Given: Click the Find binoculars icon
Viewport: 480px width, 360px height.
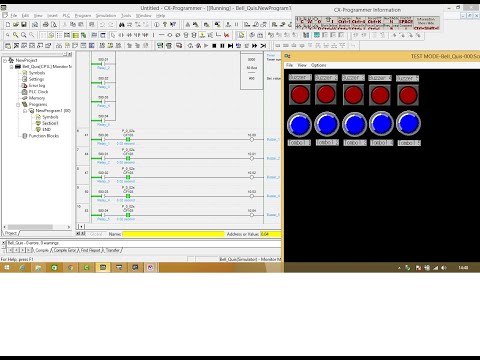Looking at the screenshot, I should [x=122, y=24].
